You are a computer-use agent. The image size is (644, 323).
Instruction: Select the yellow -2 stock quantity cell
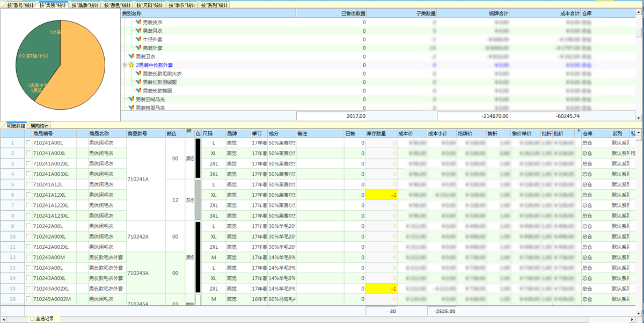[x=380, y=195]
